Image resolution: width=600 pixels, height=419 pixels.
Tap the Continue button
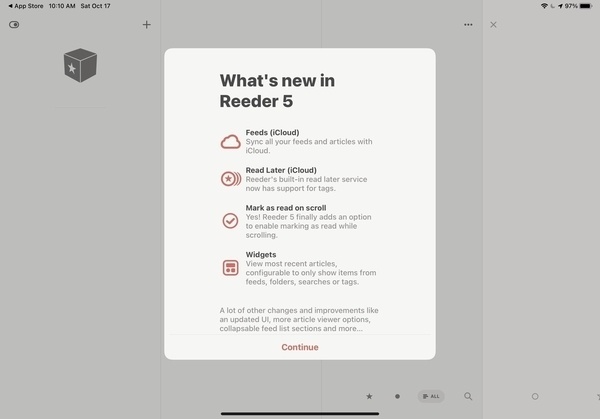point(300,347)
